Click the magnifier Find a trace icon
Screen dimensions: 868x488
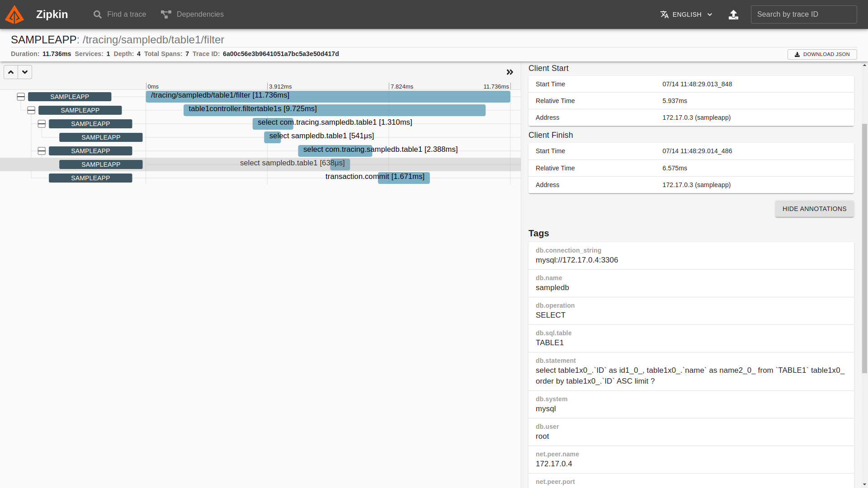coord(97,14)
